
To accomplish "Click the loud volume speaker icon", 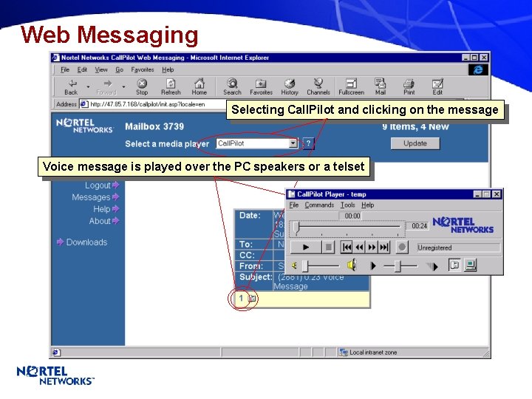I will (x=352, y=265).
